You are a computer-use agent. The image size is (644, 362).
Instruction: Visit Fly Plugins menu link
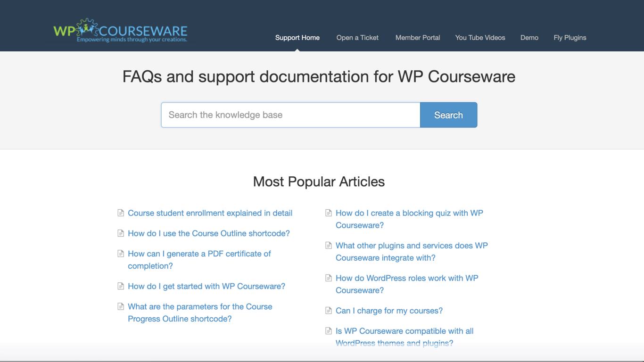570,38
